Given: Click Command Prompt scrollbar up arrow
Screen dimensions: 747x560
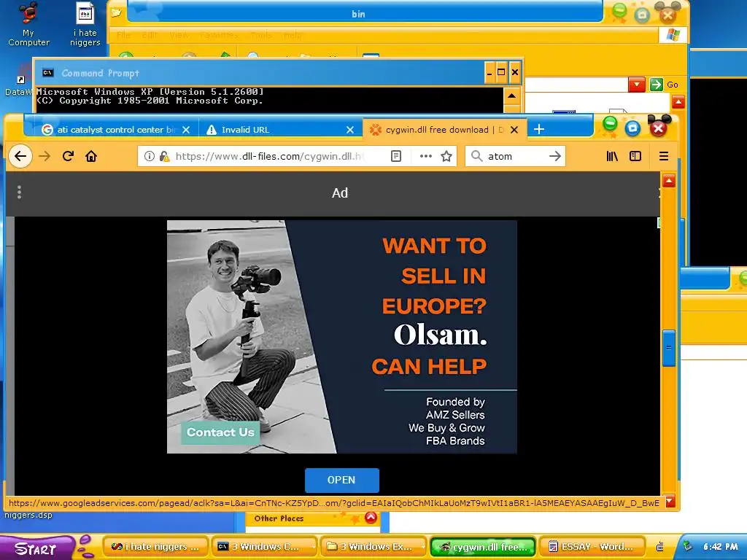Looking at the screenshot, I should coord(511,96).
